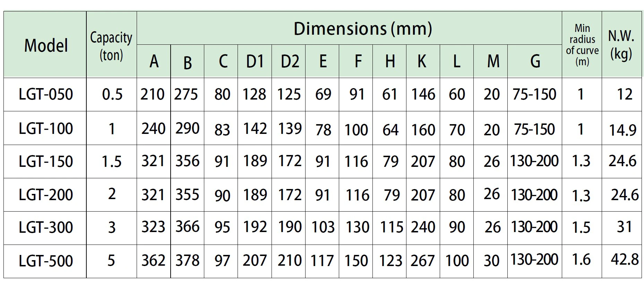Image resolution: width=644 pixels, height=282 pixels.
Task: Click the LGT-200 model row label
Action: click(45, 195)
